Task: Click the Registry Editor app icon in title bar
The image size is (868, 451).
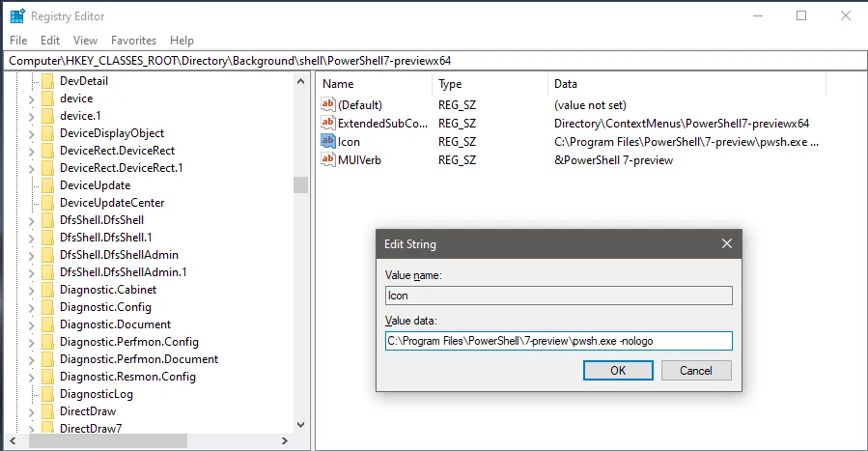Action: tap(17, 15)
